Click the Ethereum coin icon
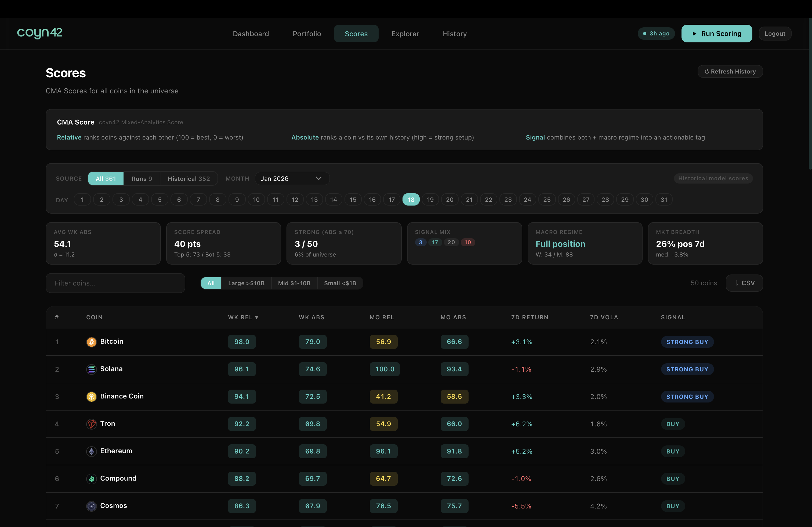Screen dimensions: 812x527 tap(91, 451)
